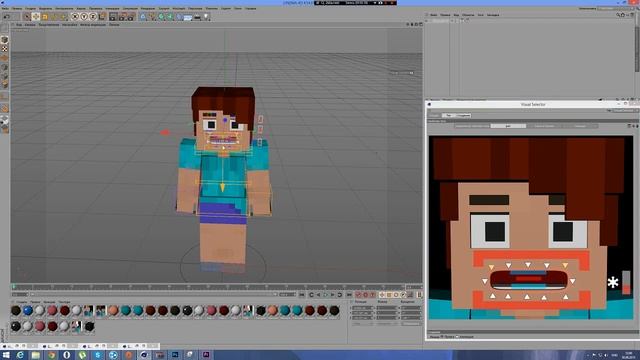Open the Camera object palette
This screenshot has width=640, height=360.
click(x=198, y=17)
